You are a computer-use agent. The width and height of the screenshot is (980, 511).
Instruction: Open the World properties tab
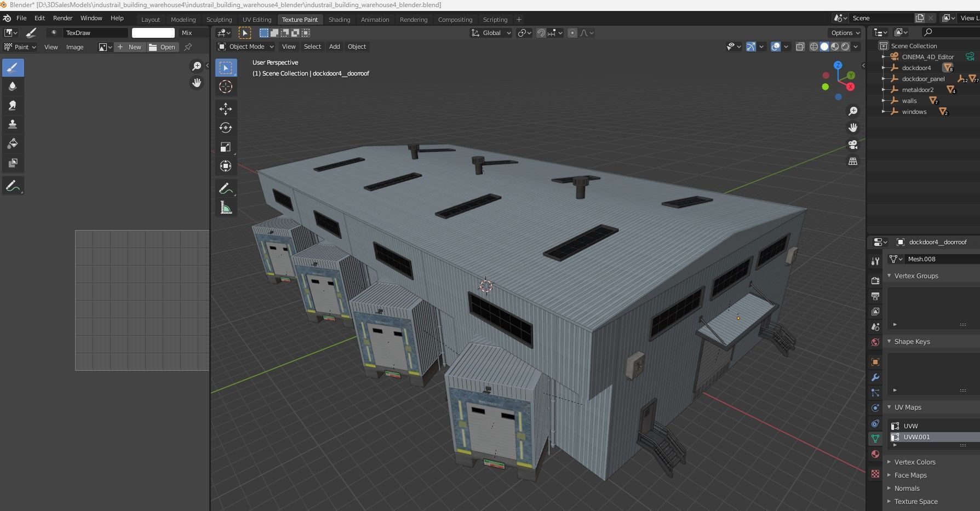(875, 342)
